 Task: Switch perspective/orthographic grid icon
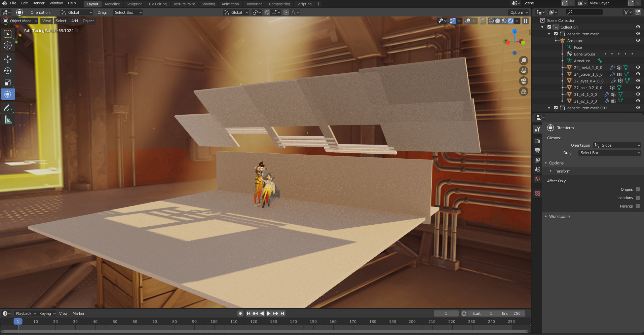[524, 91]
